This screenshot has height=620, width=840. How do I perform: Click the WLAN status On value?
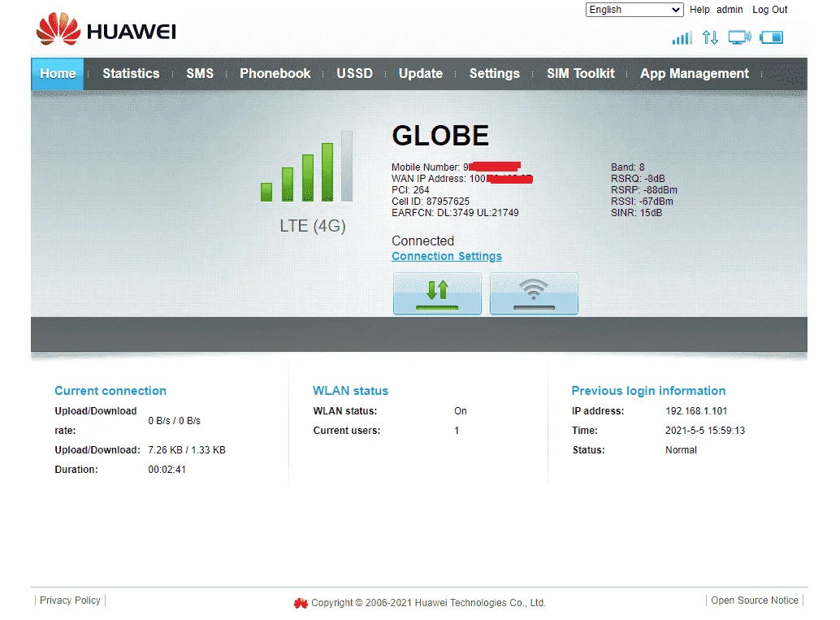(460, 411)
